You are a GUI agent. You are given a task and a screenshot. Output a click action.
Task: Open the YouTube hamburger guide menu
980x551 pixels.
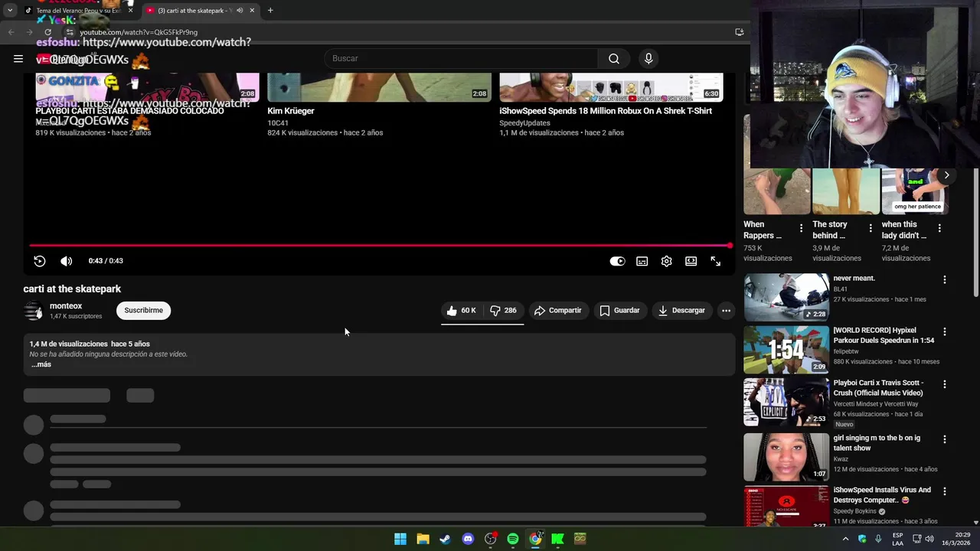[18, 58]
